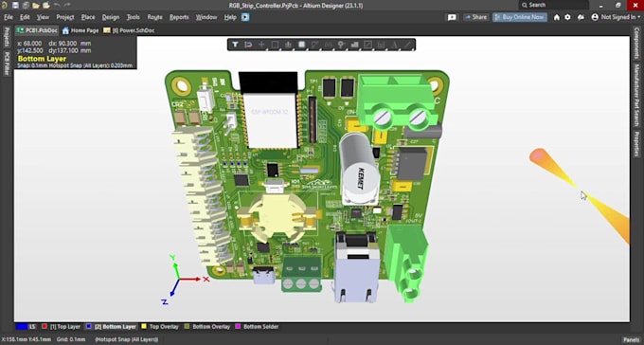Select the Place Via icon in Active Bar
Image resolution: width=644 pixels, height=345 pixels.
[341, 45]
